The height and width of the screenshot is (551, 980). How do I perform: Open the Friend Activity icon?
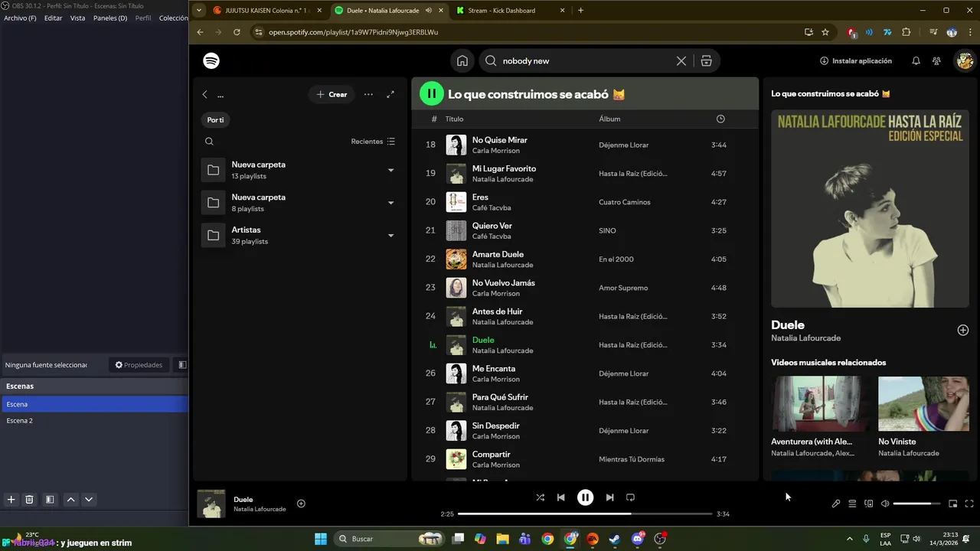click(x=936, y=60)
